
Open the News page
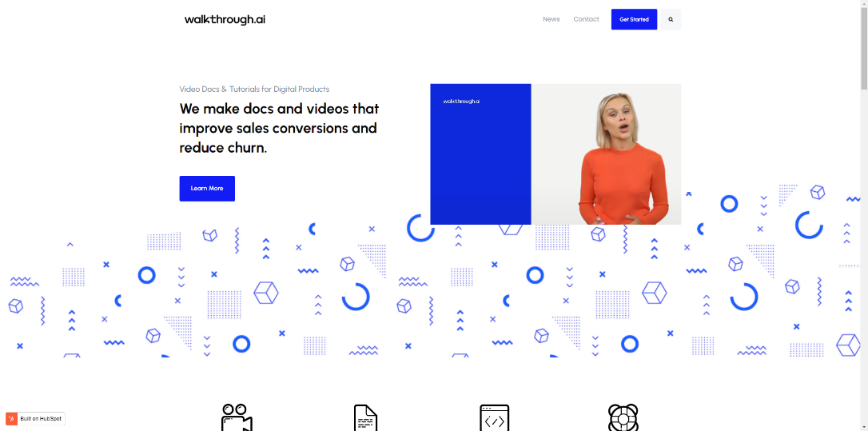tap(551, 19)
